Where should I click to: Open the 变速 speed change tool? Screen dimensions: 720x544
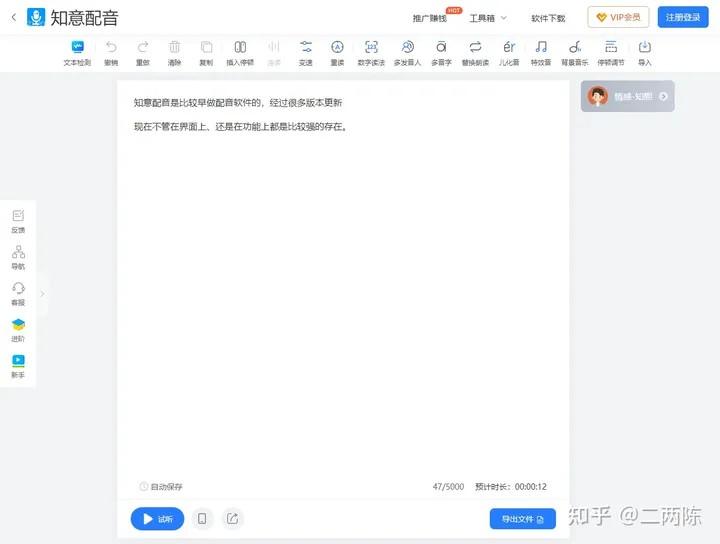[305, 53]
